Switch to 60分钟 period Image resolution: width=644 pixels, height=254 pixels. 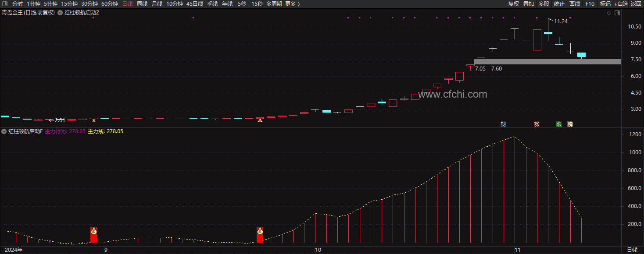pyautogui.click(x=110, y=4)
